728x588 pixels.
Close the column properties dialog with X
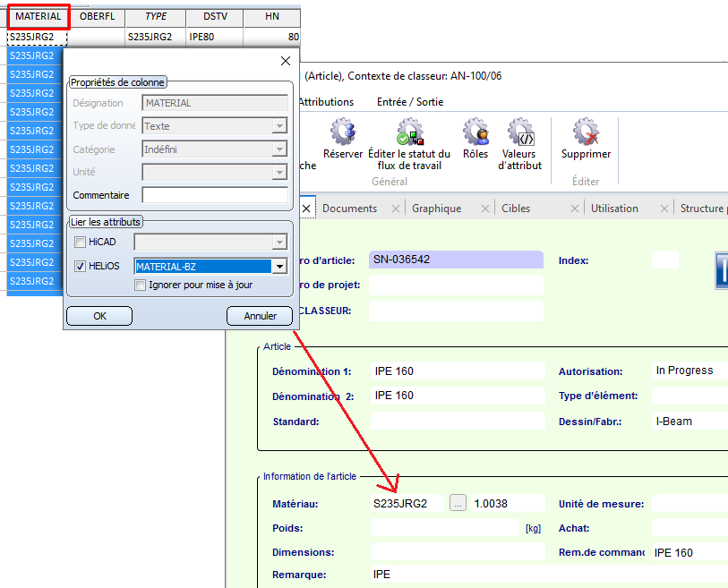tap(286, 61)
